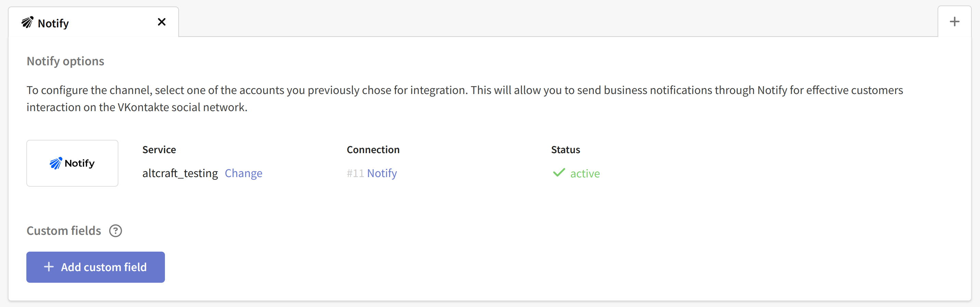
Task: Click the Custom fields heading
Action: (x=64, y=231)
